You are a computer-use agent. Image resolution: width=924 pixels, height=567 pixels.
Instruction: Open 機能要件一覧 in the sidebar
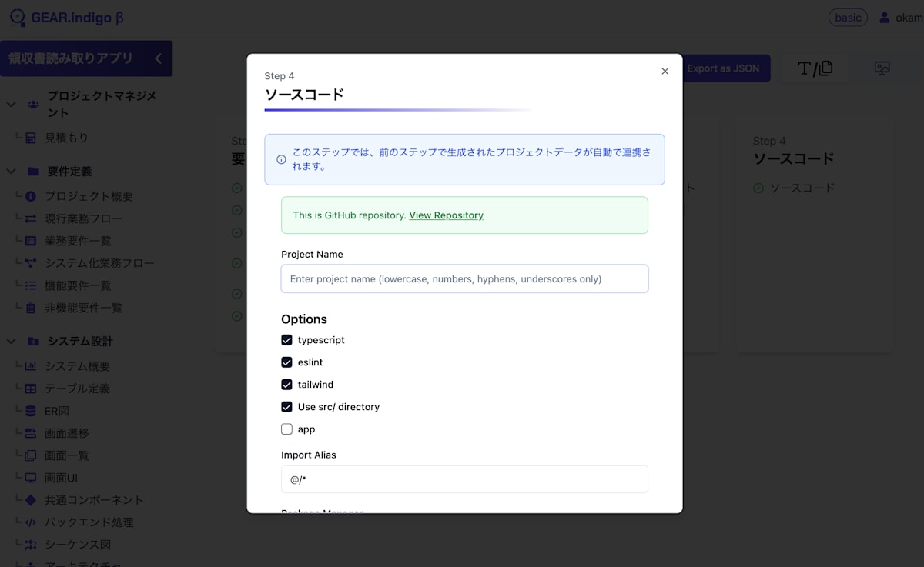pos(78,285)
